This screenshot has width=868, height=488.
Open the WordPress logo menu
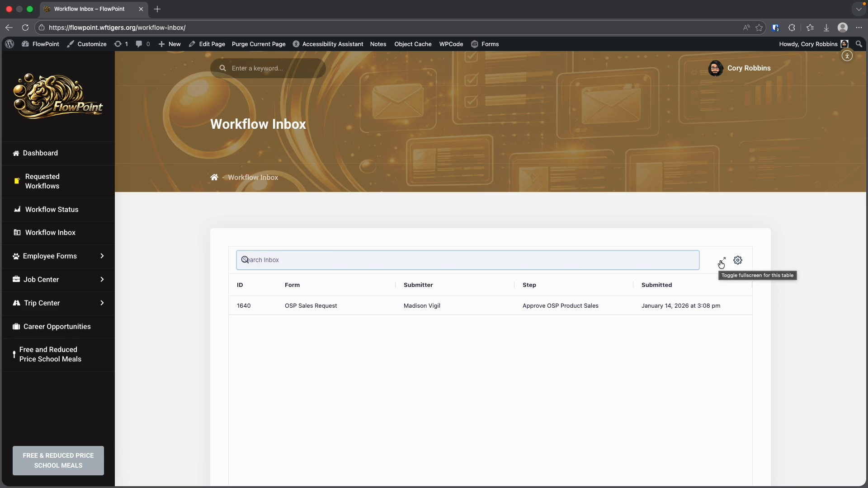pyautogui.click(x=9, y=44)
